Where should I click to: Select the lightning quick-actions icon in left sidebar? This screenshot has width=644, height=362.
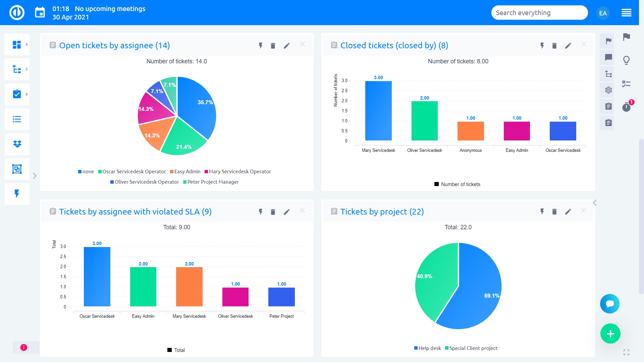pos(17,194)
